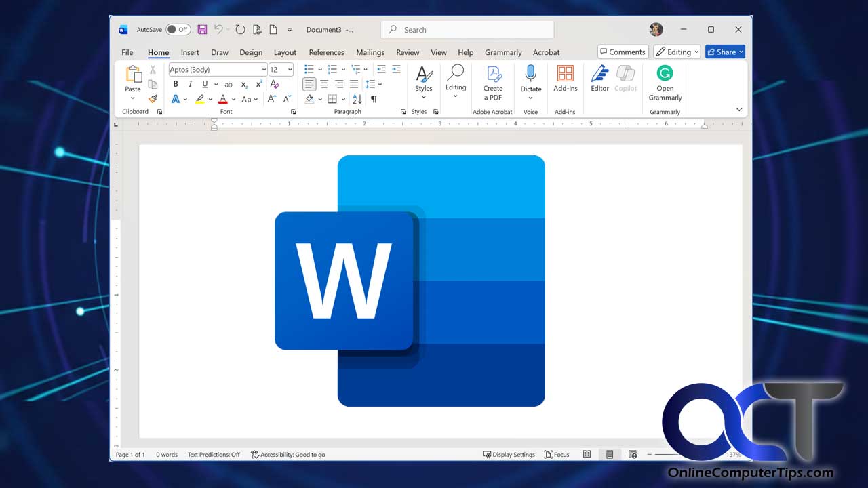Open the Comments pane button

coord(622,52)
